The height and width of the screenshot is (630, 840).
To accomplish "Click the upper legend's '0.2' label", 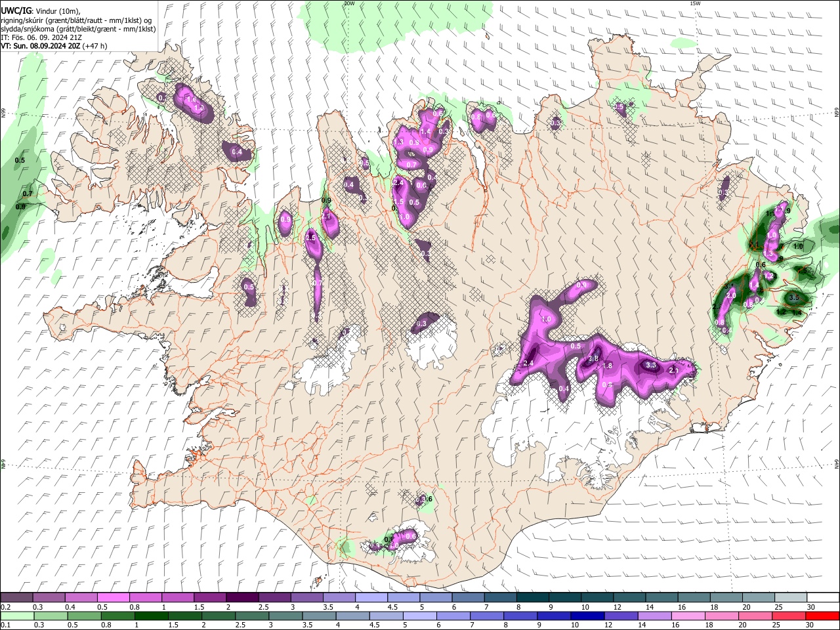I will click(x=5, y=607).
